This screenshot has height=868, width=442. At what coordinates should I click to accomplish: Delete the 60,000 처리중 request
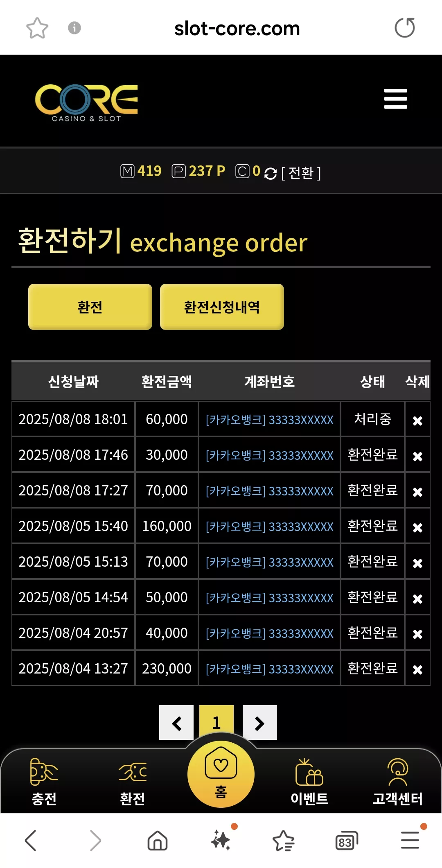click(417, 420)
